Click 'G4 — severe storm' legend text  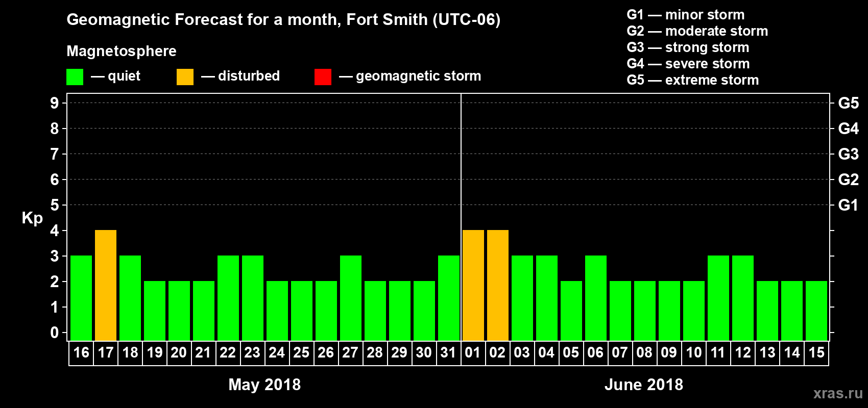click(x=688, y=64)
